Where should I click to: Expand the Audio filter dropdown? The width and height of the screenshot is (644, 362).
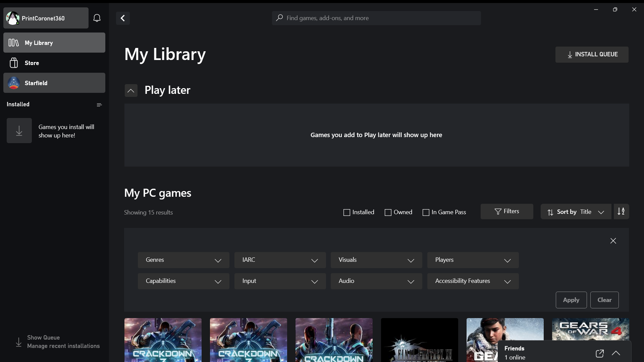(x=376, y=281)
